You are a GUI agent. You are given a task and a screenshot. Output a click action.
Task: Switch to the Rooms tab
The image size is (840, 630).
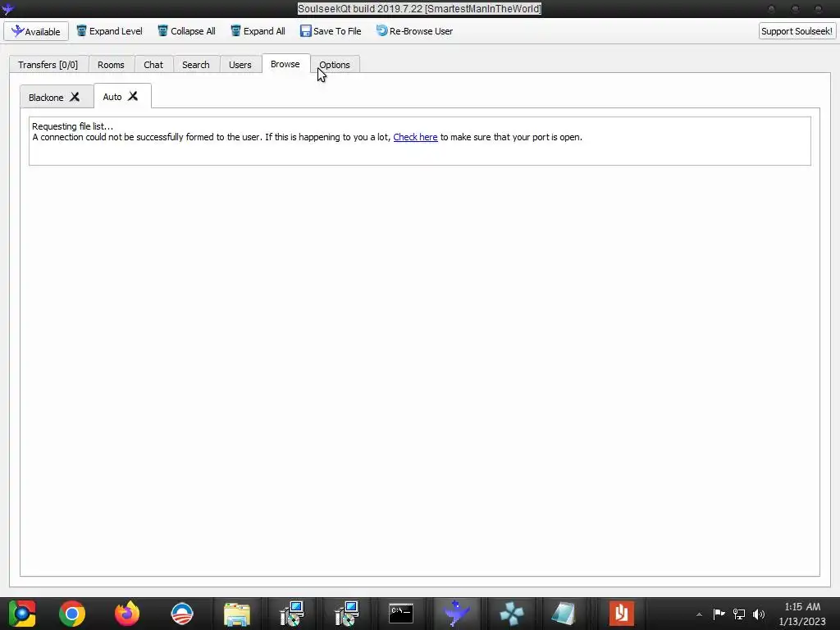111,64
